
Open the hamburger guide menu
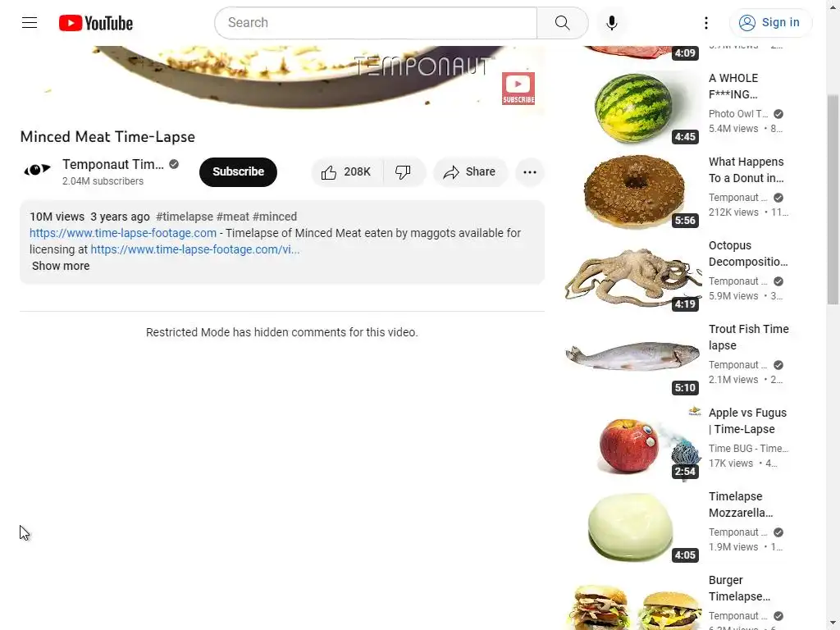(30, 22)
